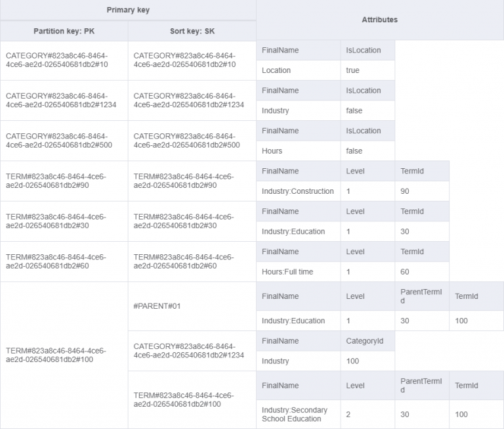Image resolution: width=504 pixels, height=429 pixels.
Task: Select the Sort key: SK header
Action: coord(192,31)
